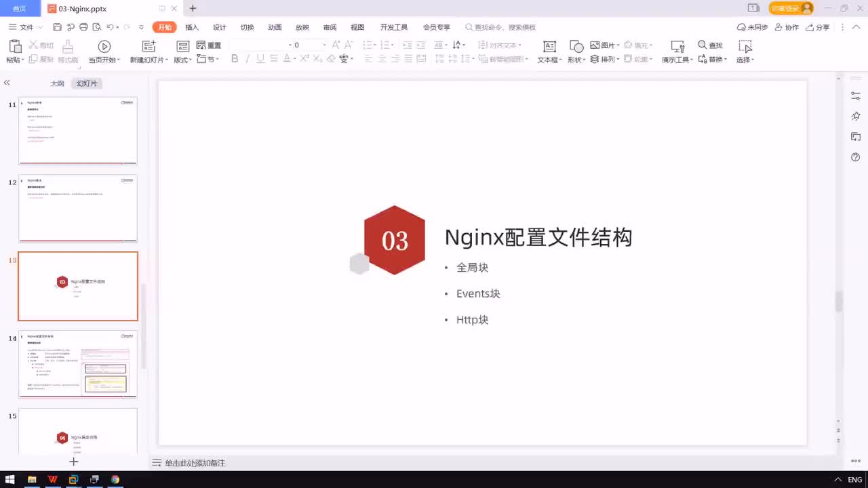Toggle Underline formatting
Viewport: 868px width, 488px height.
260,59
